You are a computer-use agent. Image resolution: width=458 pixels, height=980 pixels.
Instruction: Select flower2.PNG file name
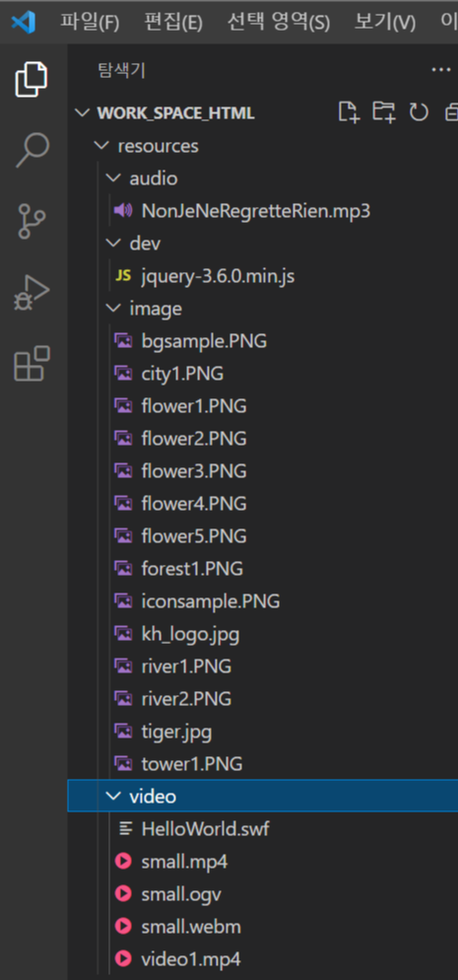tap(194, 439)
